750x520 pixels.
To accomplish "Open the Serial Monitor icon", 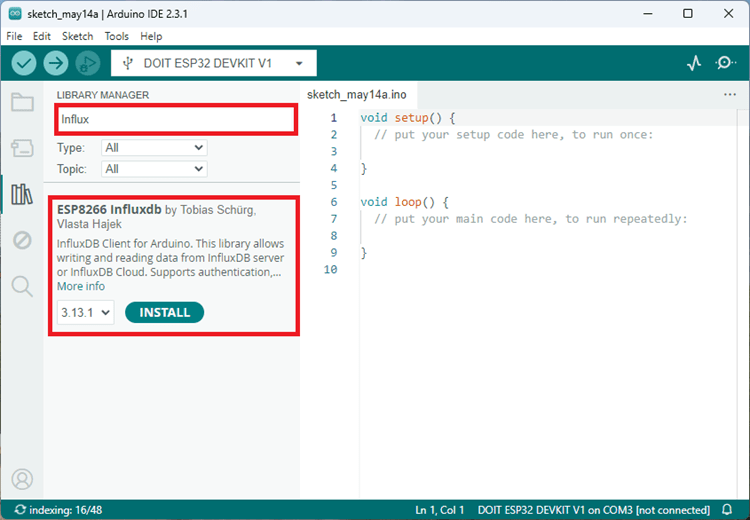I will point(726,63).
